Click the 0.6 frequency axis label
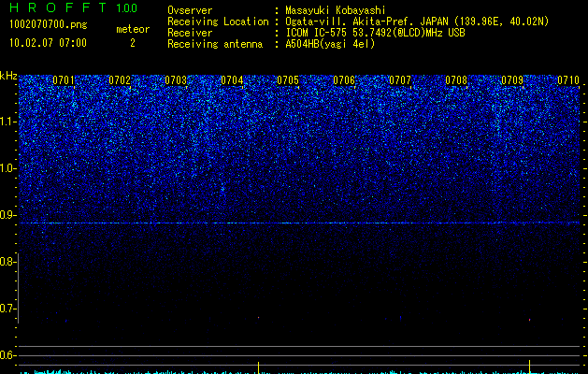 [x=7, y=355]
